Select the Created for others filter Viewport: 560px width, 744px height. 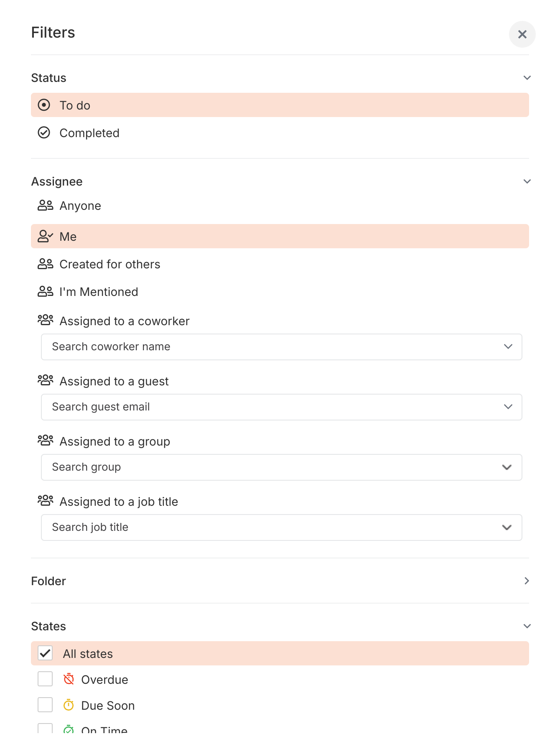[110, 264]
